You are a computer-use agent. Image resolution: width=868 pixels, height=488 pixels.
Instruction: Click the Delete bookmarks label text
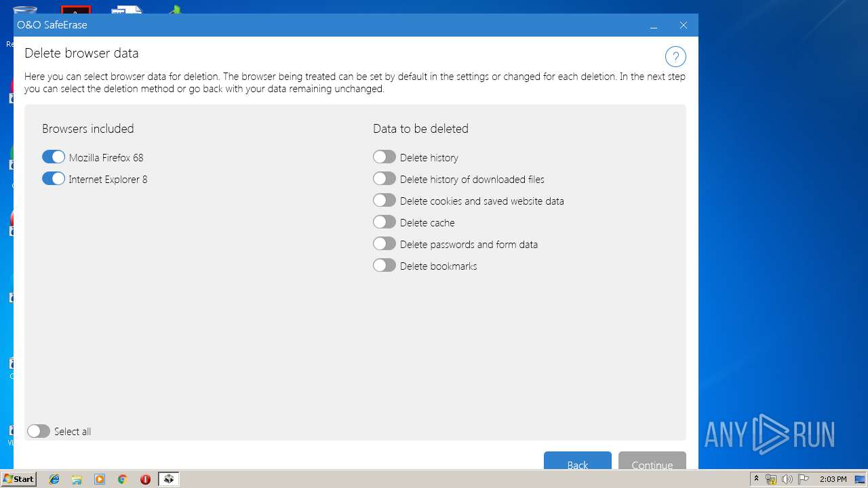tap(439, 266)
